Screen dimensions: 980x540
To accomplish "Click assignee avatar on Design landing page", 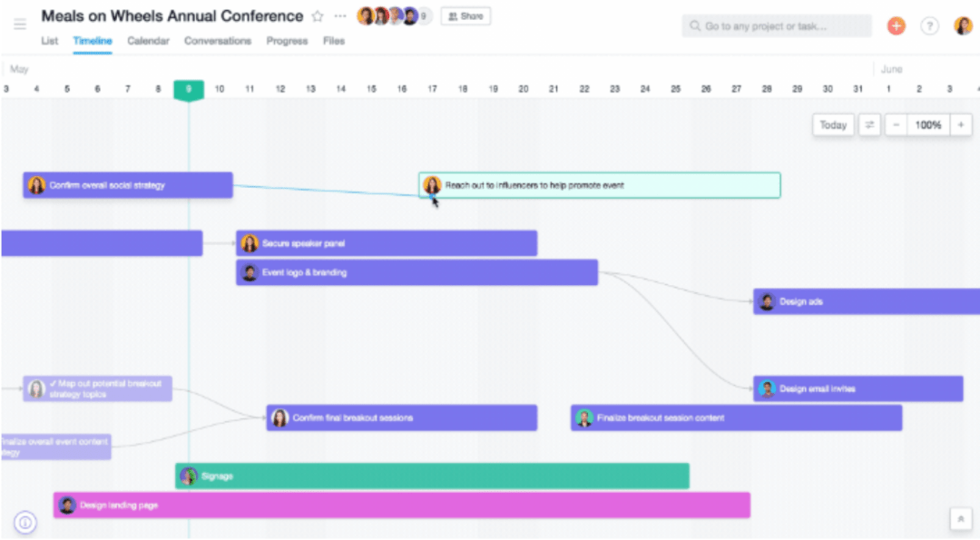I will [x=67, y=505].
